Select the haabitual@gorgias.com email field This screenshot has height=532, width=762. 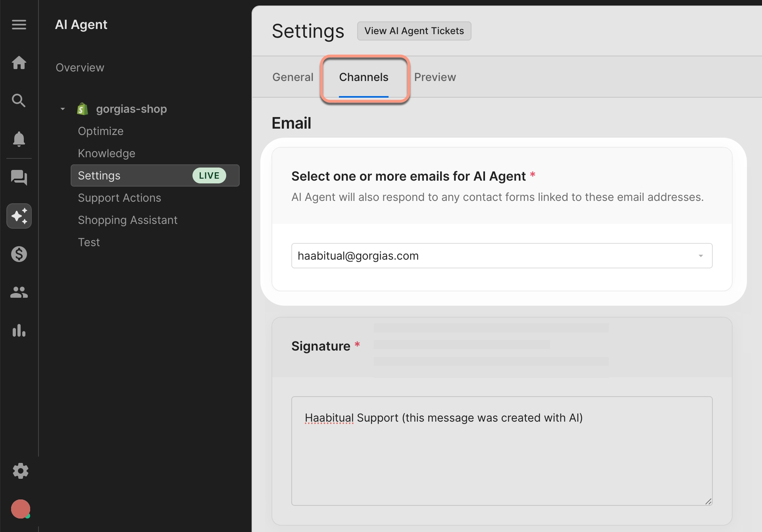point(502,256)
